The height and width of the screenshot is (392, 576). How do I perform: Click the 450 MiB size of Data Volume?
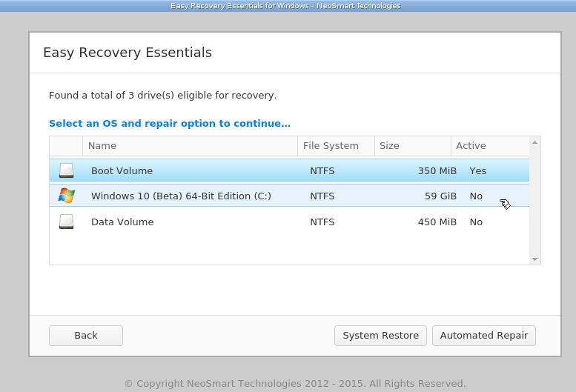point(437,222)
